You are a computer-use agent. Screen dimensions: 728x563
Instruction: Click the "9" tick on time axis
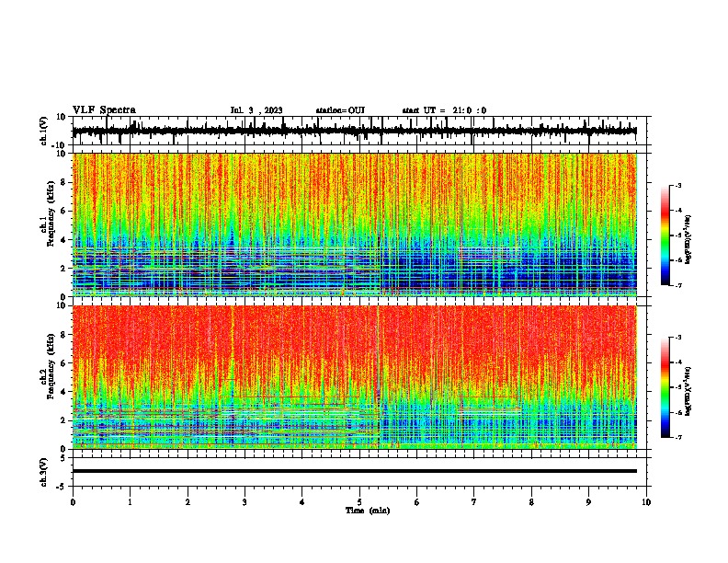pos(588,501)
